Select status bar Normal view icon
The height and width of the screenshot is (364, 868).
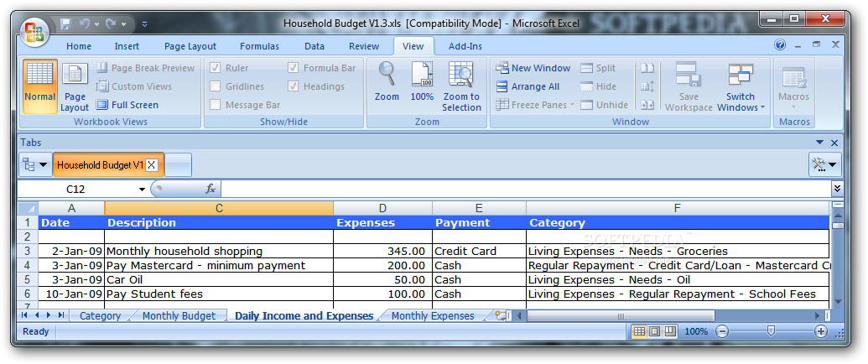639,331
